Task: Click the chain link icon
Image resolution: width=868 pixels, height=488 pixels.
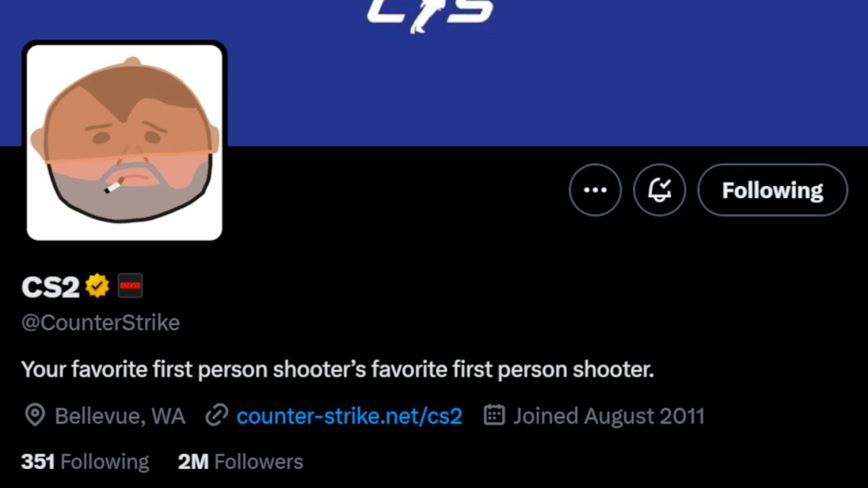Action: pyautogui.click(x=216, y=415)
